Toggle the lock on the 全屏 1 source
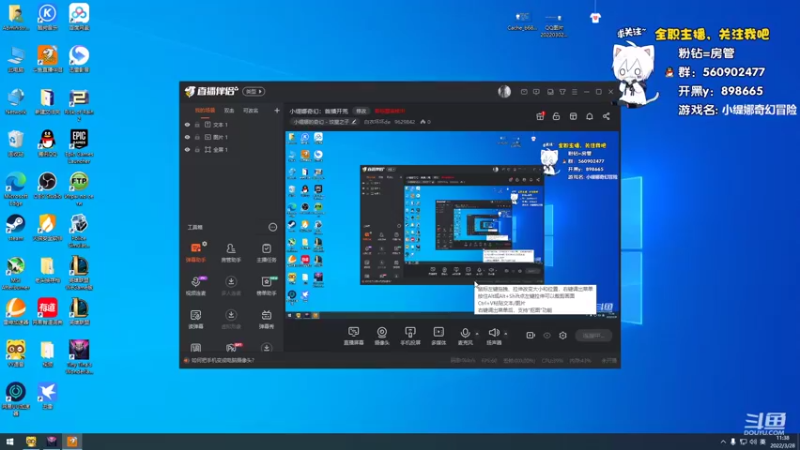 [x=197, y=150]
